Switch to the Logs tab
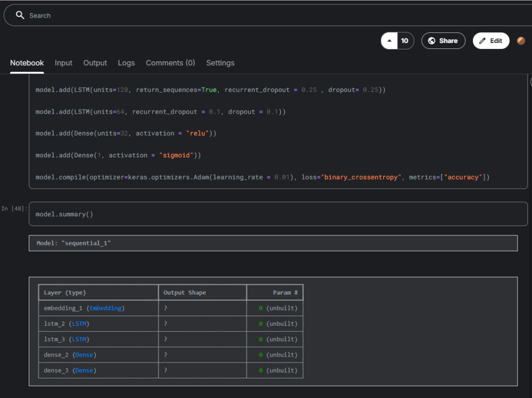This screenshot has height=398, width=532. [x=126, y=63]
